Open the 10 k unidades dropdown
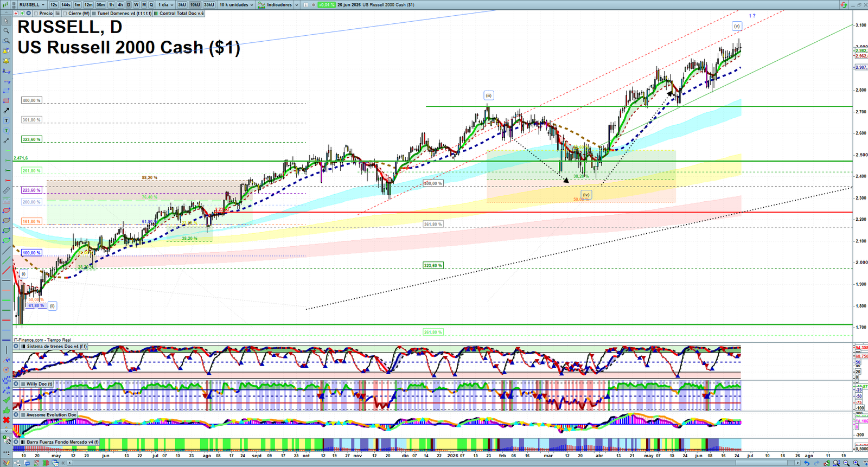This screenshot has width=868, height=467. (x=236, y=4)
